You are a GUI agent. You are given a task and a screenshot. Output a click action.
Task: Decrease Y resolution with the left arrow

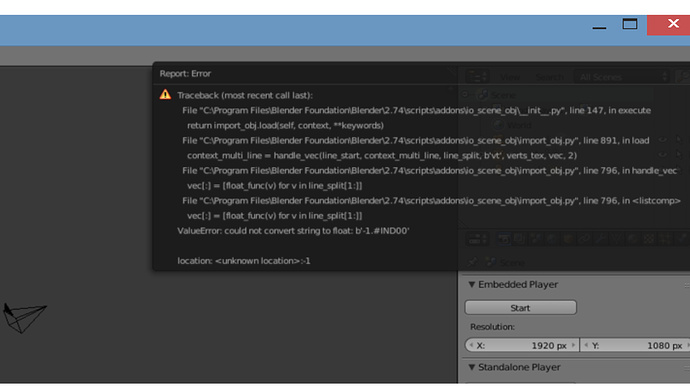pos(586,345)
